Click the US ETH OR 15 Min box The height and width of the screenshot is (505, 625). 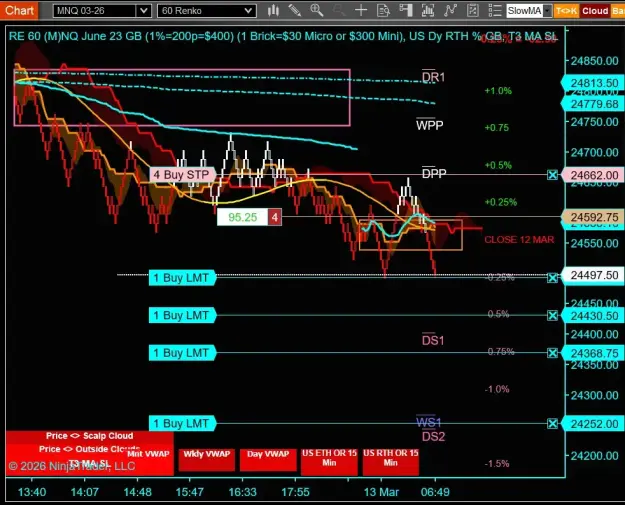point(329,461)
